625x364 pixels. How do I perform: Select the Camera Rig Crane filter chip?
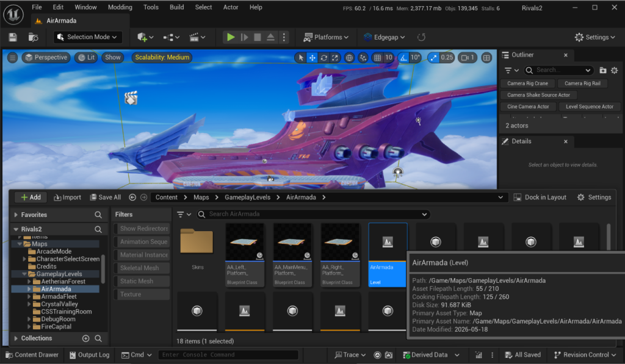(527, 84)
